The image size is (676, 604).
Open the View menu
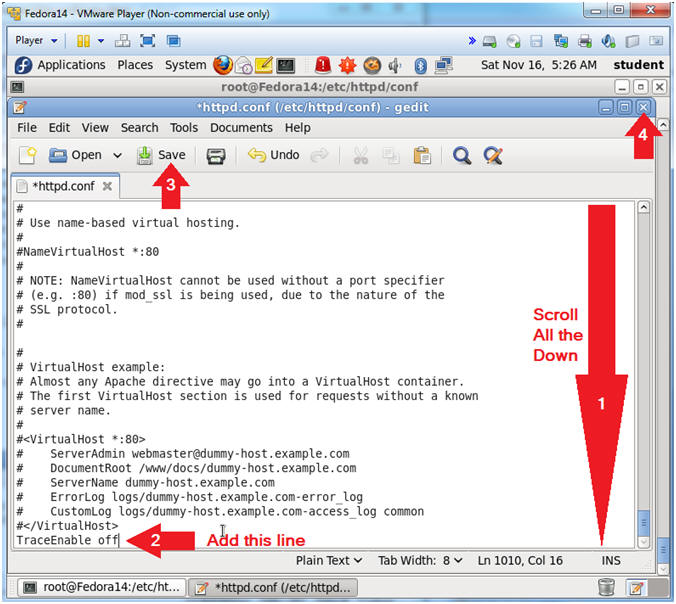(95, 128)
